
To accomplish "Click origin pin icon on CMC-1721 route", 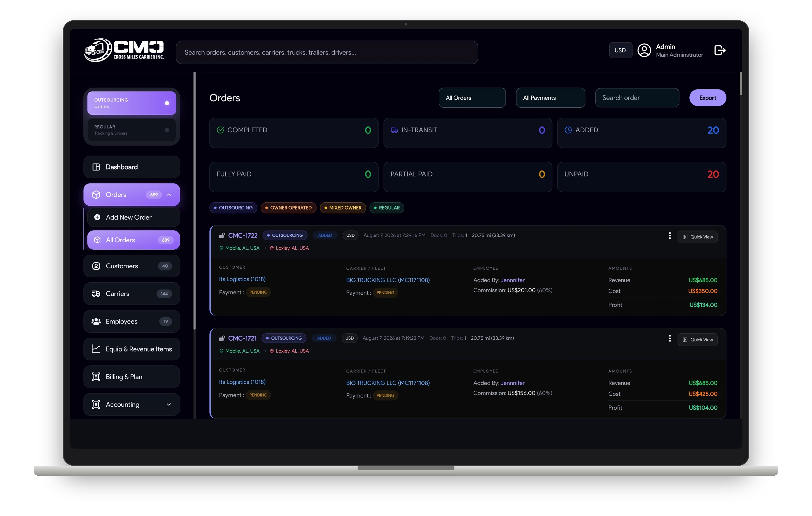I will click(x=221, y=351).
